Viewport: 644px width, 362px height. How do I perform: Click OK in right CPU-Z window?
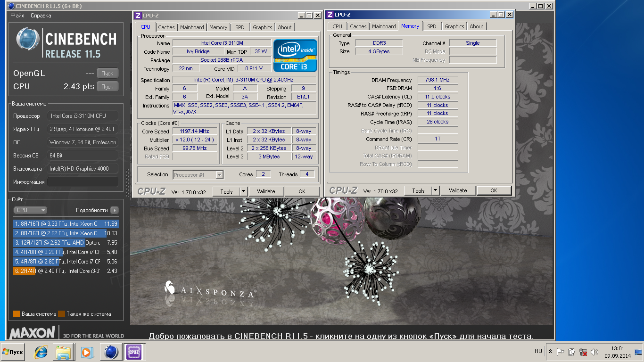pos(494,191)
